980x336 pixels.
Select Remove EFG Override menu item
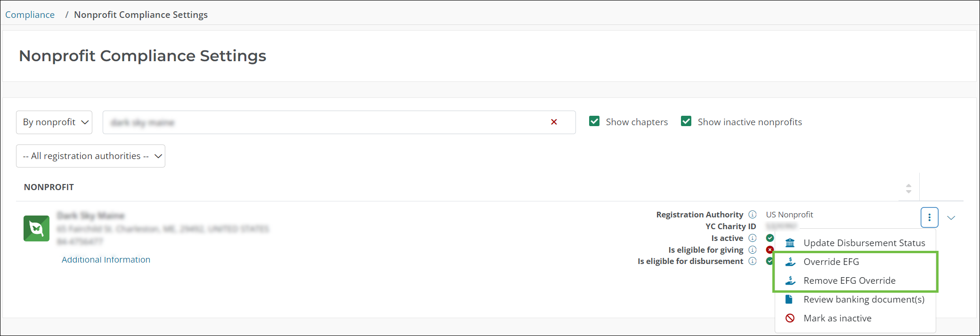coord(855,280)
